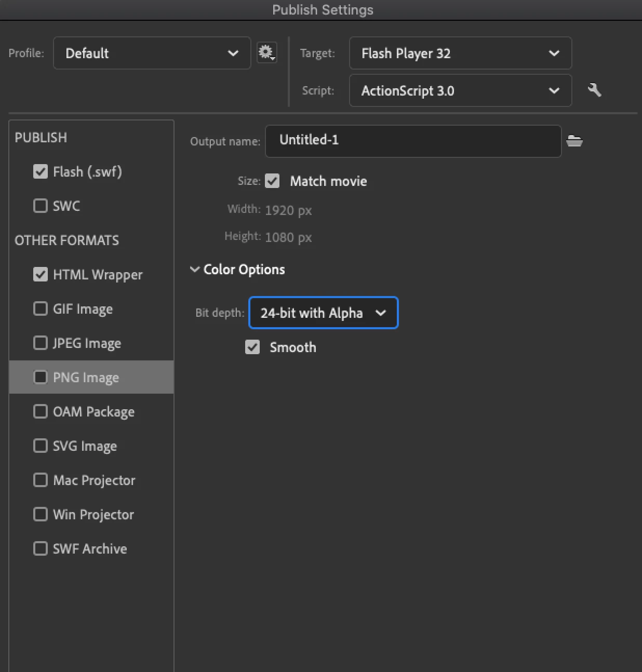Viewport: 642px width, 672px height.
Task: Enable JPEG Image checkbox
Action: tap(41, 343)
